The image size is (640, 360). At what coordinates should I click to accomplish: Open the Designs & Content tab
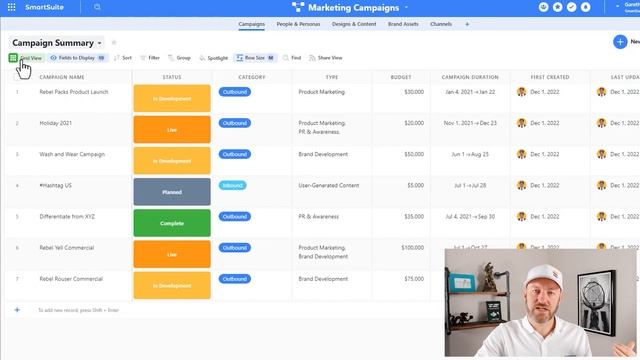click(x=354, y=24)
